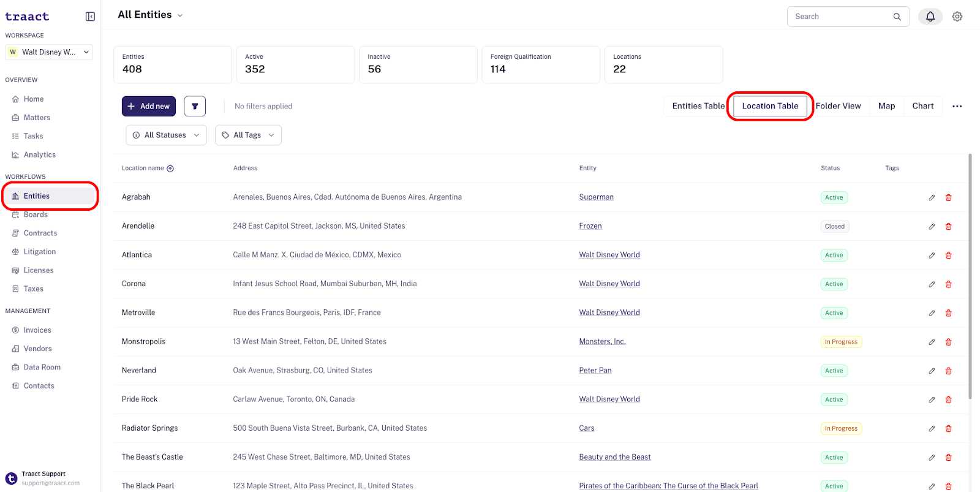Click the search magnifier icon

point(897,17)
